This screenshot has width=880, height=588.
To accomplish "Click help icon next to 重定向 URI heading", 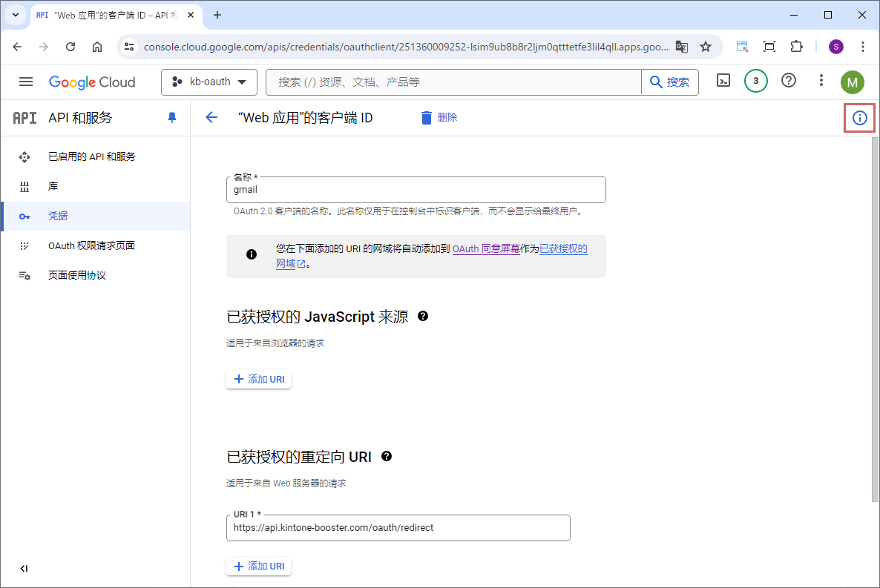I will pyautogui.click(x=387, y=457).
